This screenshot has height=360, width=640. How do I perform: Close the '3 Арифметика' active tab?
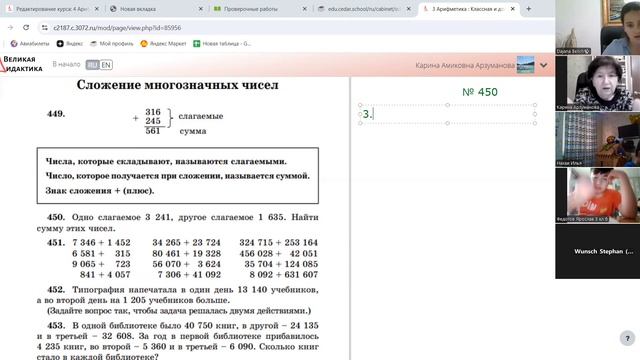(513, 9)
